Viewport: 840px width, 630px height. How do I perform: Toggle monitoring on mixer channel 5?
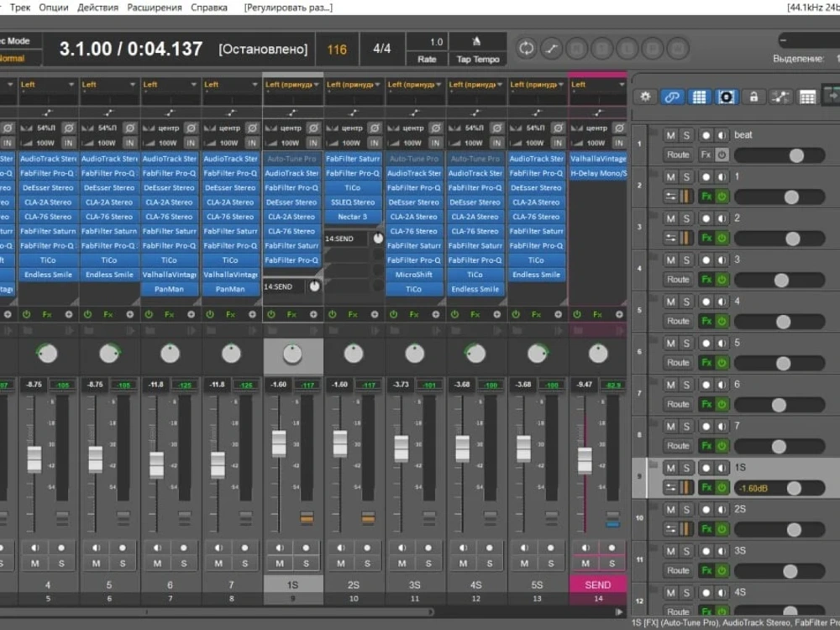(96, 548)
